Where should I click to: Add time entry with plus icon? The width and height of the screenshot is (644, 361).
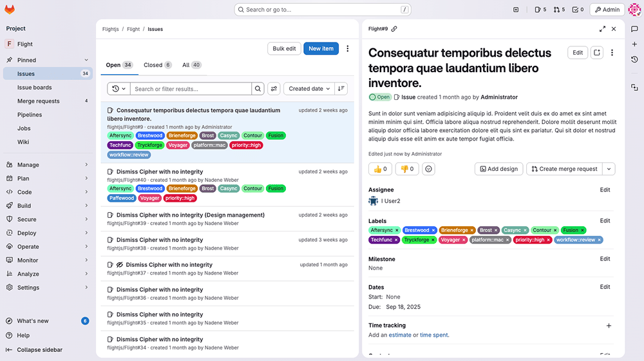(609, 326)
